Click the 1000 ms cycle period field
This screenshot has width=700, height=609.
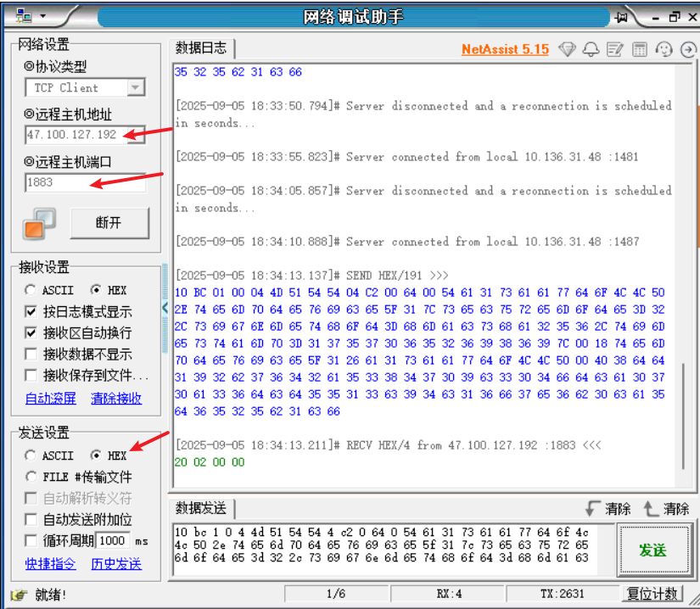(x=114, y=541)
